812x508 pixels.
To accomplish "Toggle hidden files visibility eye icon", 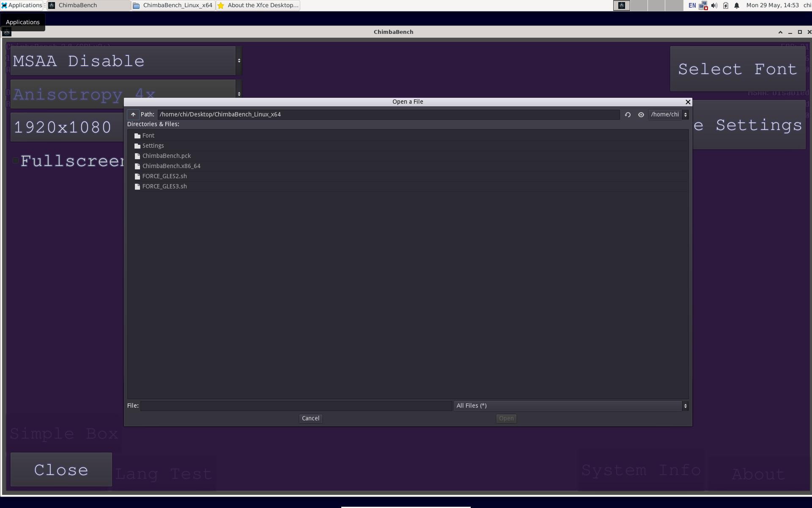I will 641,115.
